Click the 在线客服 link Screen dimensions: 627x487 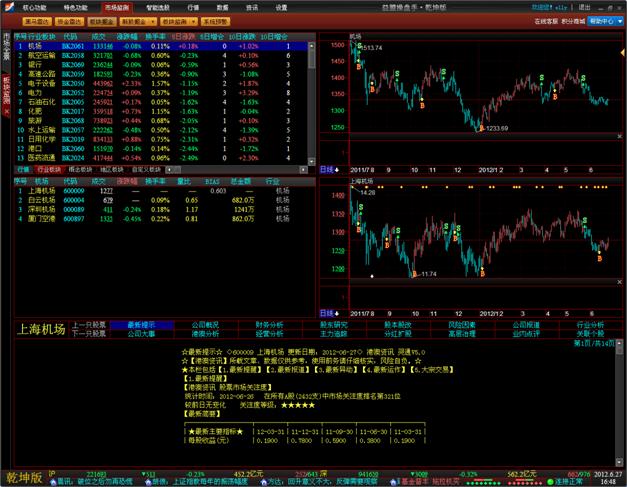[x=546, y=21]
